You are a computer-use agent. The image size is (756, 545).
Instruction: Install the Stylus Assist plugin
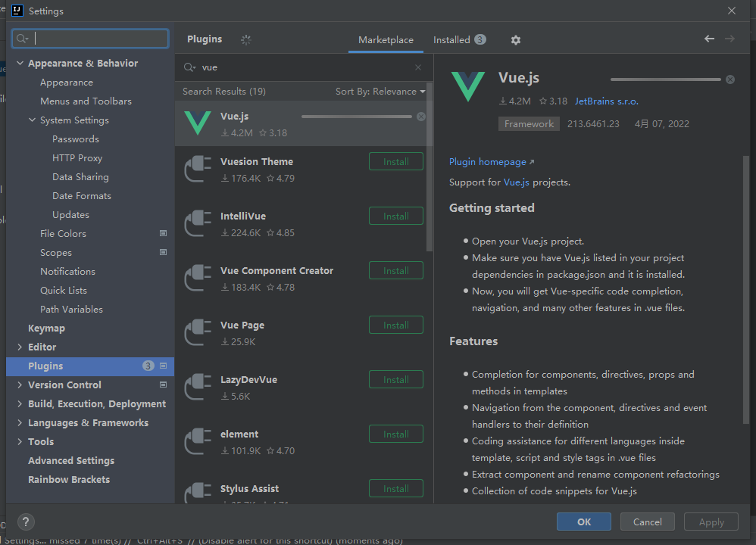click(x=396, y=488)
